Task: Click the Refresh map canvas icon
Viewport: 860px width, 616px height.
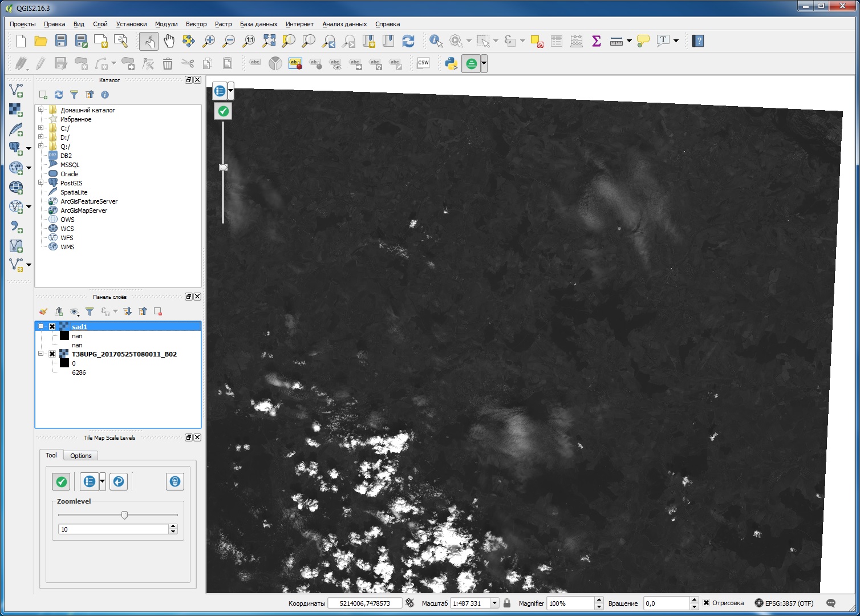Action: [408, 41]
